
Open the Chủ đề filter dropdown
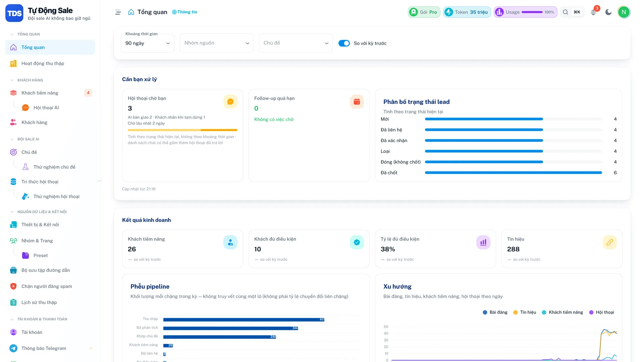[x=296, y=43]
